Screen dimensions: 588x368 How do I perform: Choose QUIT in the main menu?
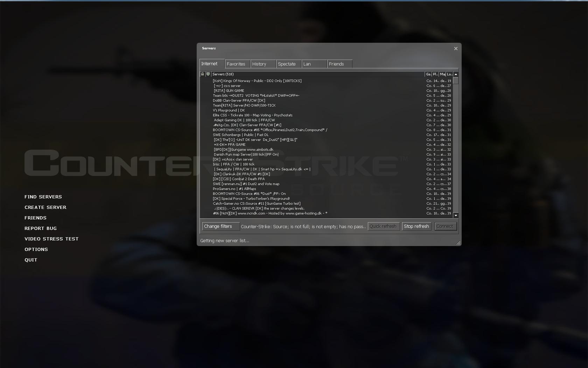tap(31, 260)
